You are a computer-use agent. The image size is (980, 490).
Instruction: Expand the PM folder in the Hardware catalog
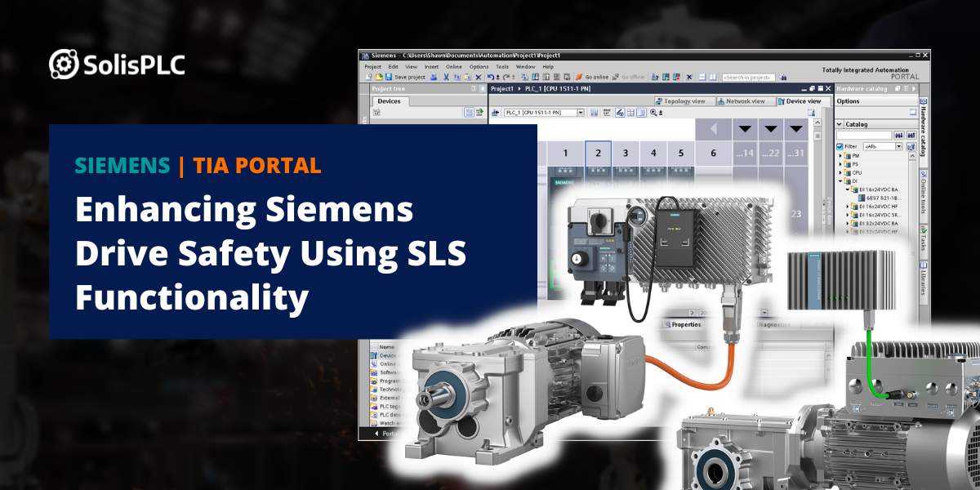coord(840,155)
